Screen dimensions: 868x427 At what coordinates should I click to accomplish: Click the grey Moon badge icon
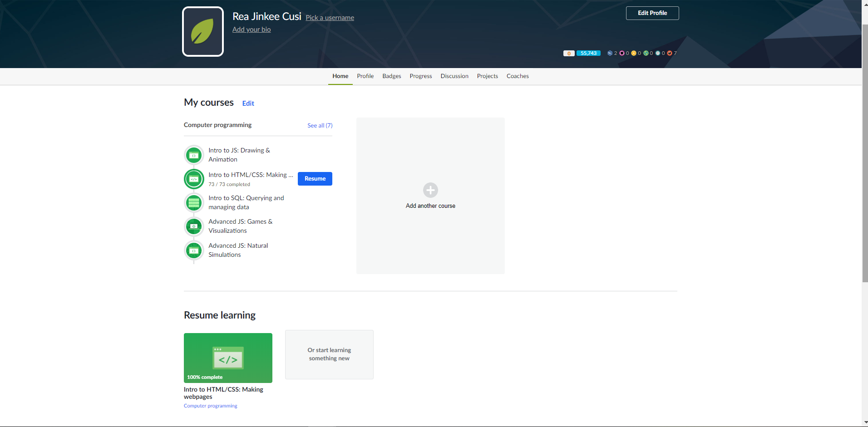(658, 53)
